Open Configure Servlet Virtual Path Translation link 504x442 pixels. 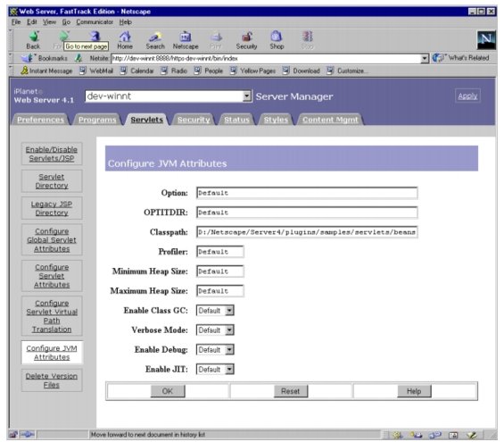click(x=52, y=316)
